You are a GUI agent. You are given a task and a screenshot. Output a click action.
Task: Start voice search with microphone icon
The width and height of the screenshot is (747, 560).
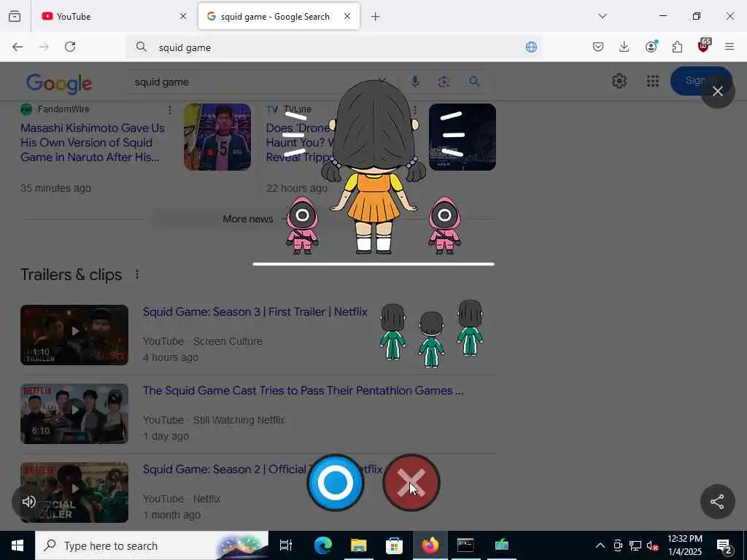[415, 82]
